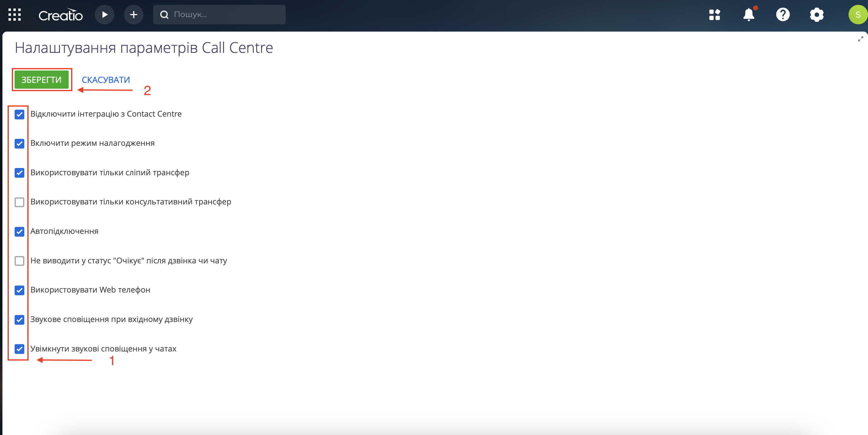Run a process with play button
This screenshot has width=868, height=435.
105,15
